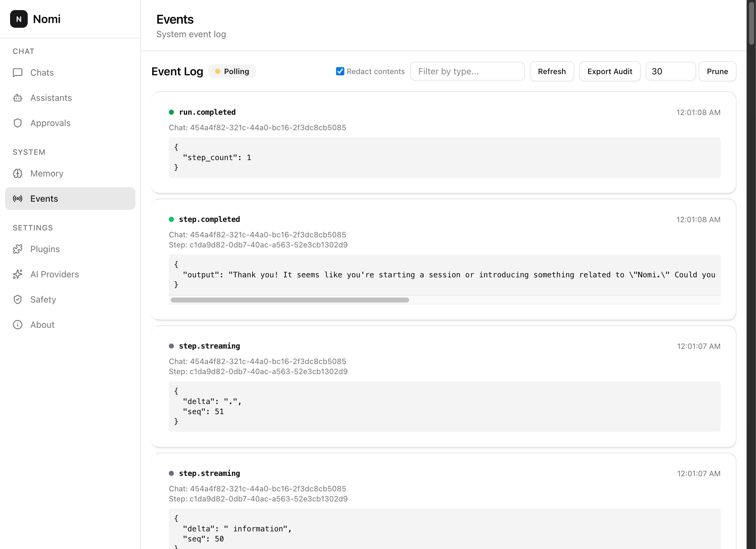Select Events in the sidebar
The width and height of the screenshot is (756, 549).
[x=70, y=199]
